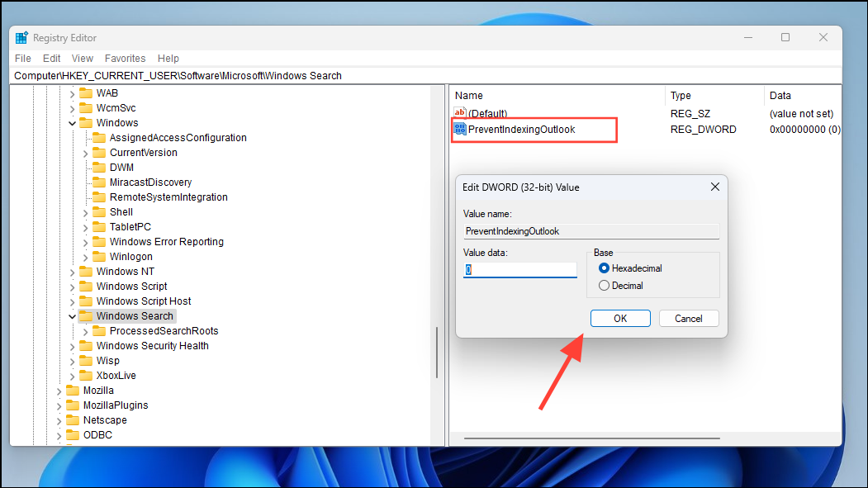Click the tree pane vertical scrollbar thumb
This screenshot has height=488, width=868.
tap(437, 353)
